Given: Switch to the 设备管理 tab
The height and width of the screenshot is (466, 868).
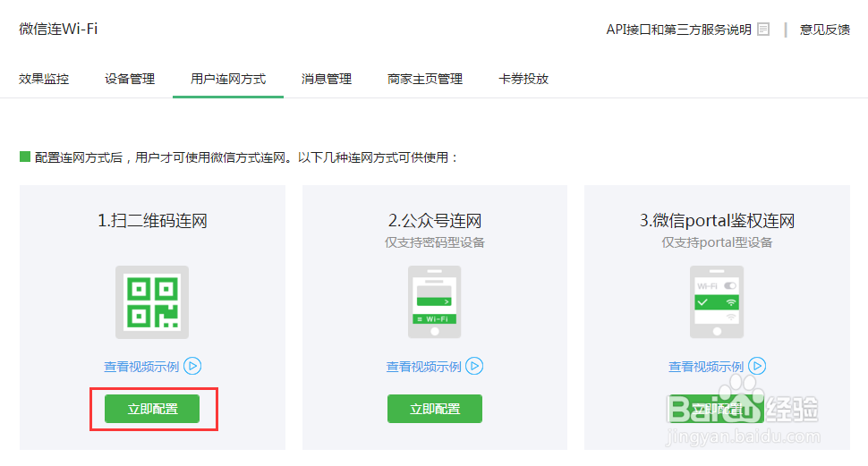Looking at the screenshot, I should click(x=130, y=79).
